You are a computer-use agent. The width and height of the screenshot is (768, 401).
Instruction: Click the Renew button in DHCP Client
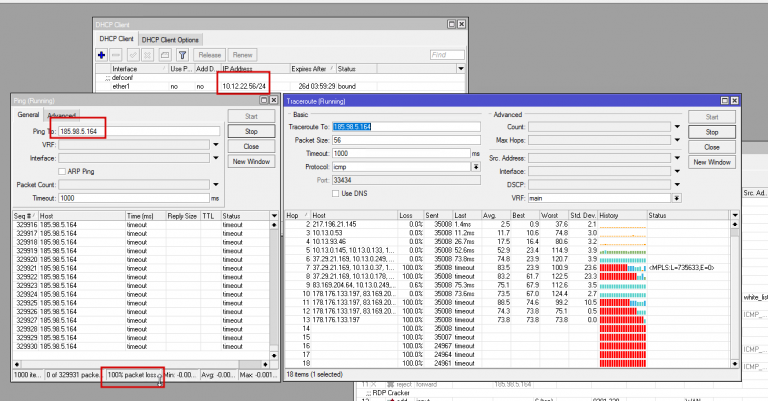click(242, 55)
